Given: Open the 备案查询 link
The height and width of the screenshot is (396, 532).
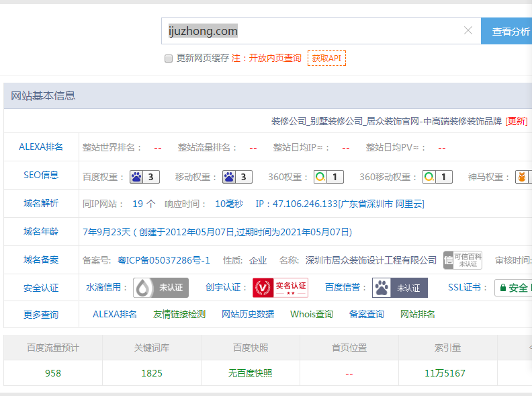Looking at the screenshot, I should pyautogui.click(x=367, y=314).
